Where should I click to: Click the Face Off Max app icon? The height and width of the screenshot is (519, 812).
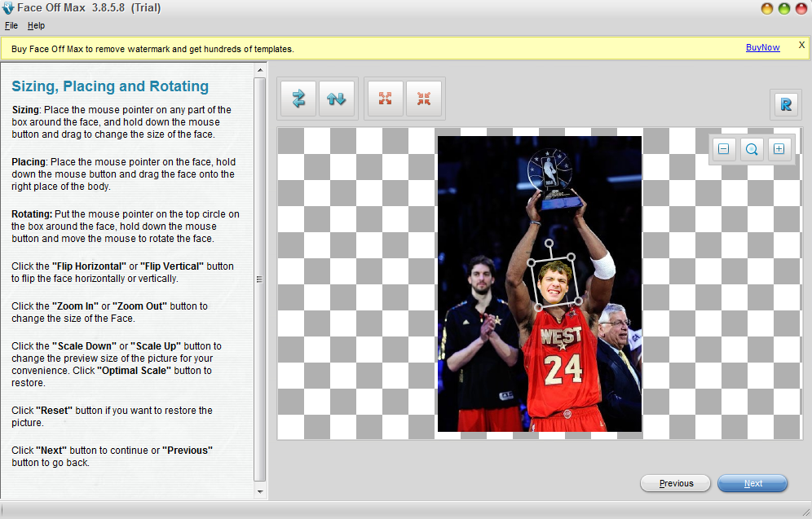8,8
